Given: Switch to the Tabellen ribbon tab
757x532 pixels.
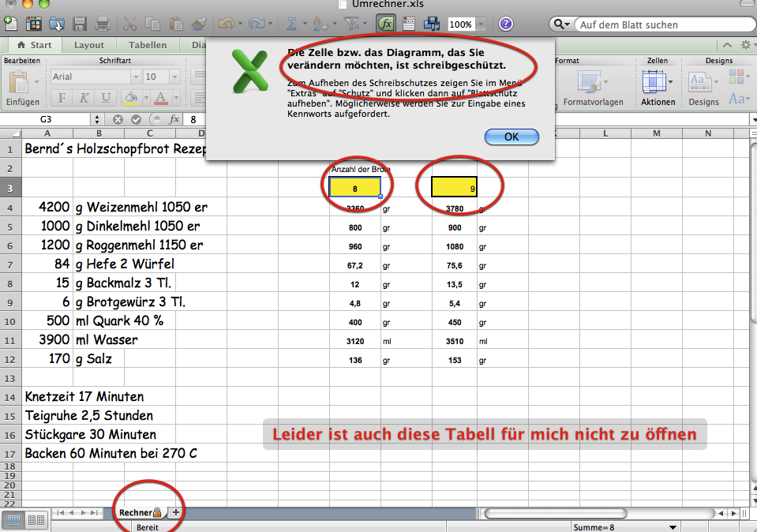Looking at the screenshot, I should (x=147, y=45).
